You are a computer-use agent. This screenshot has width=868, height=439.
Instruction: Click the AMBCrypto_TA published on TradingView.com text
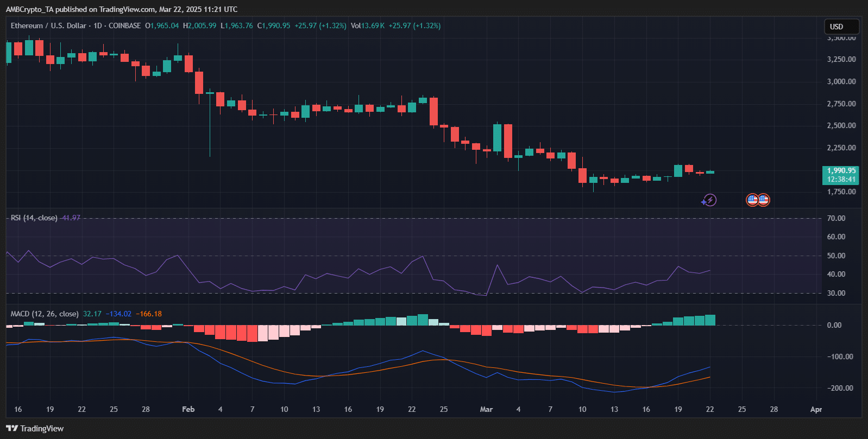[121, 9]
